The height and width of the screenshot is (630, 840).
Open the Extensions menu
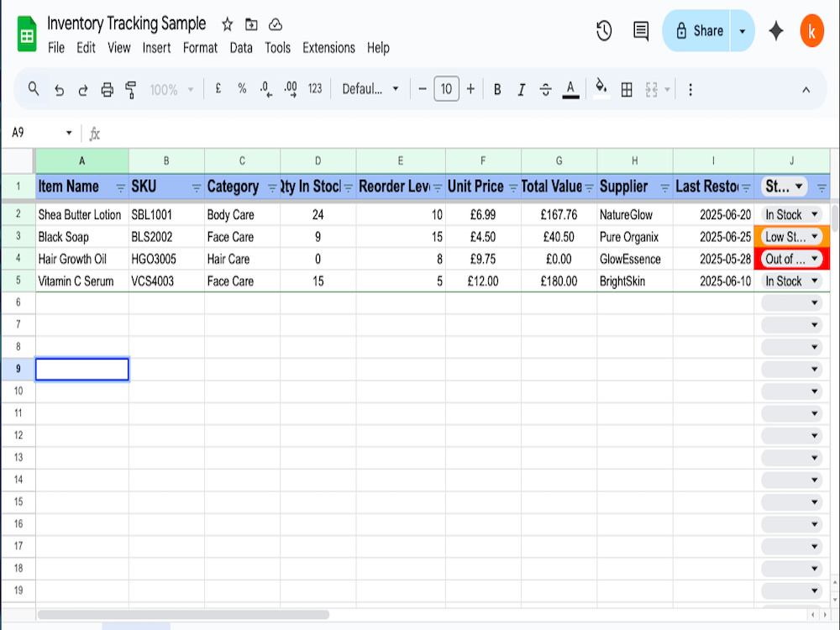click(329, 48)
